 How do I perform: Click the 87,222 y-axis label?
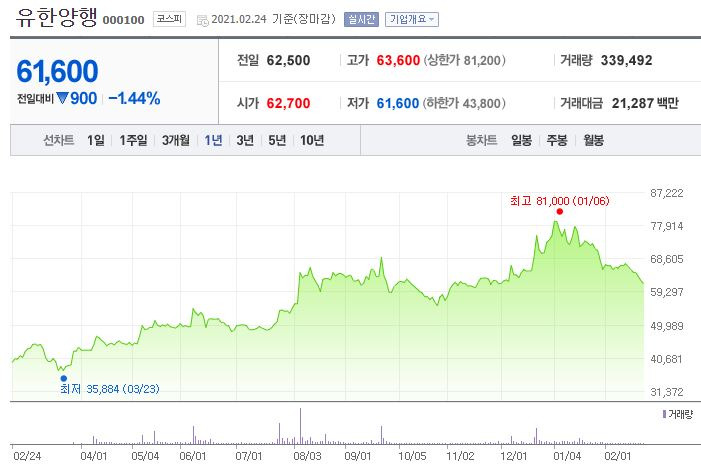[667, 193]
